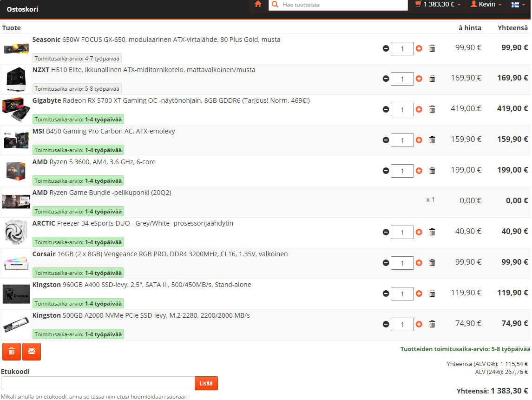
Task: Delete Kingston 960GB A400 SSD row
Action: 432,293
